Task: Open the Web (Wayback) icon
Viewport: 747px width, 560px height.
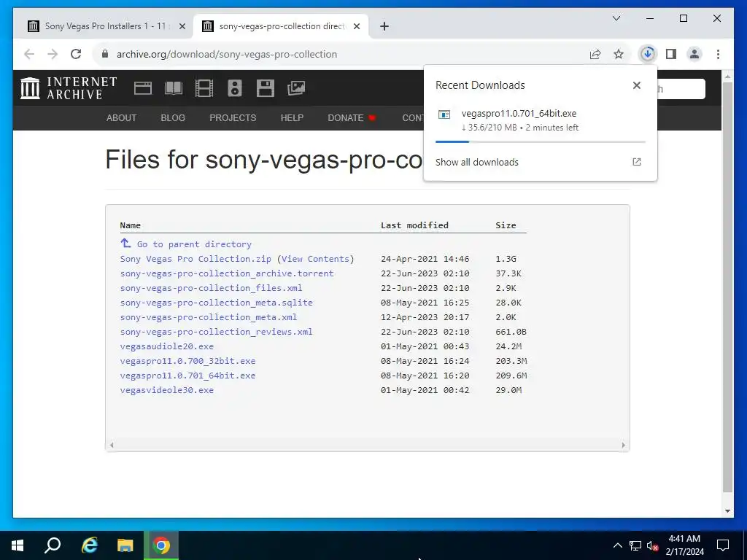Action: [143, 88]
